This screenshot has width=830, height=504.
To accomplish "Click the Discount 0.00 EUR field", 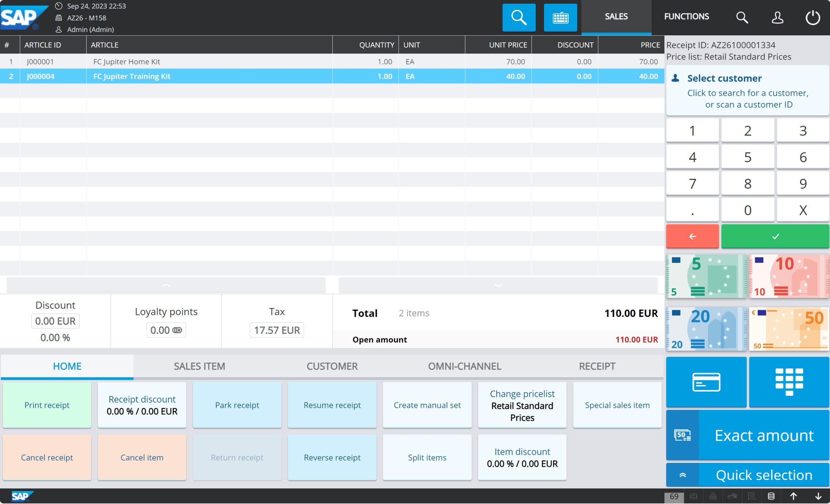I will click(x=55, y=321).
